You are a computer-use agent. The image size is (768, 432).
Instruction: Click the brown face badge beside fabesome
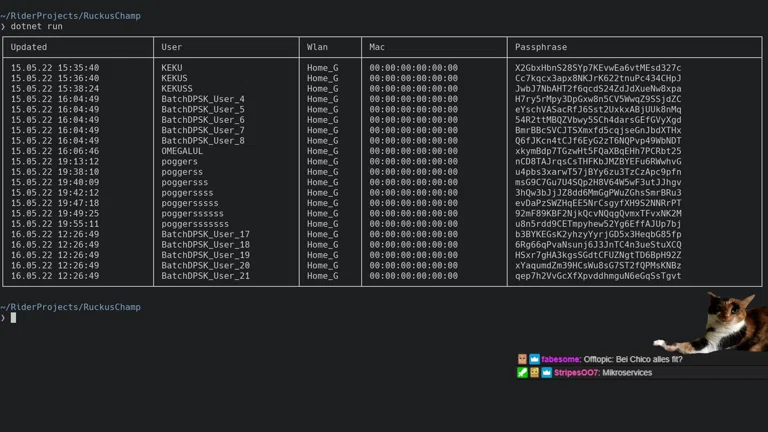point(522,359)
